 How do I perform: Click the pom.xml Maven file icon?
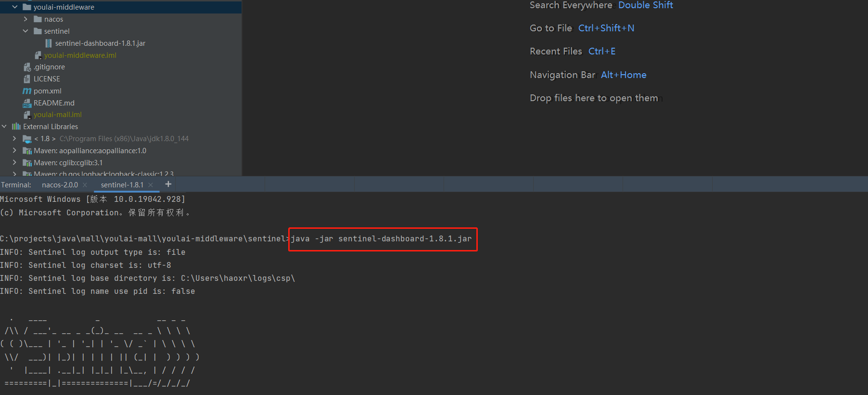(27, 91)
